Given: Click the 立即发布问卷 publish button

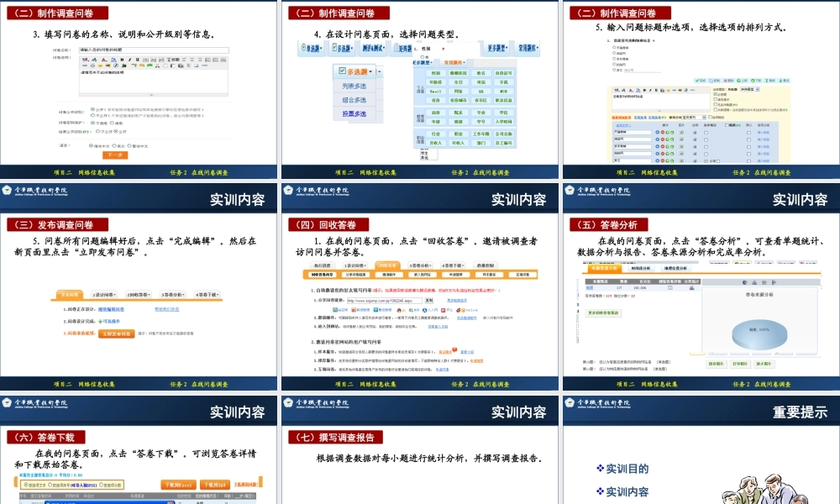Looking at the screenshot, I should [117, 335].
